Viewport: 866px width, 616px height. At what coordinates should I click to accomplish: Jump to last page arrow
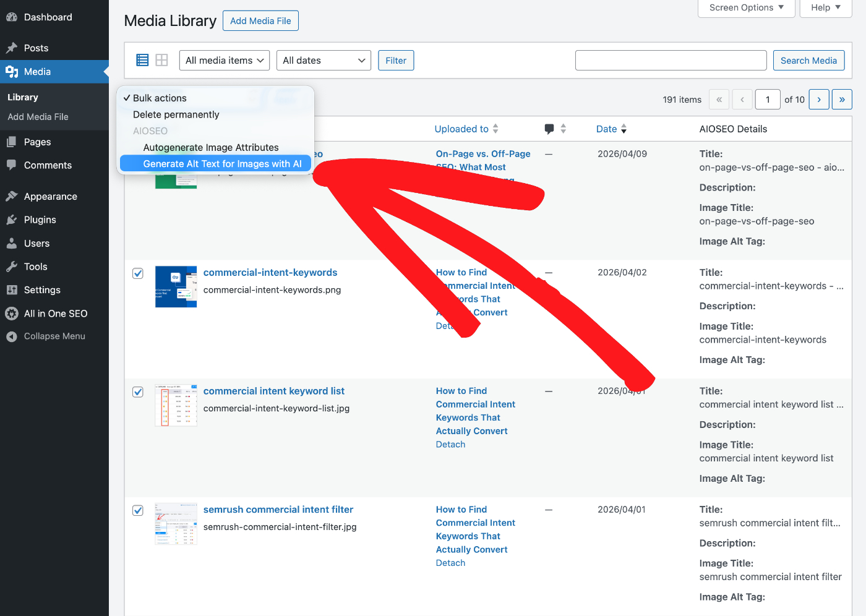pyautogui.click(x=842, y=100)
